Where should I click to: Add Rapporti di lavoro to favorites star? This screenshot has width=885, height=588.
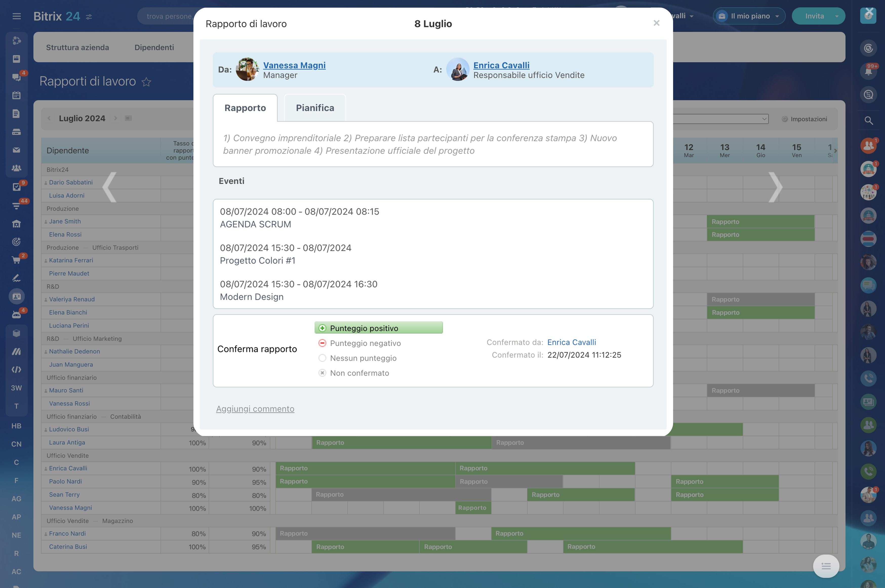[x=146, y=82]
